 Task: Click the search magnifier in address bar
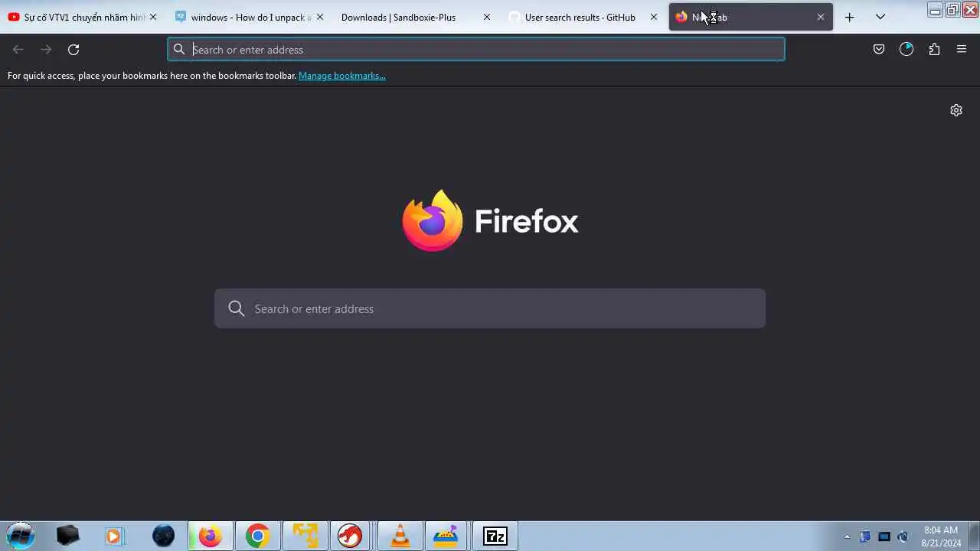tap(179, 50)
